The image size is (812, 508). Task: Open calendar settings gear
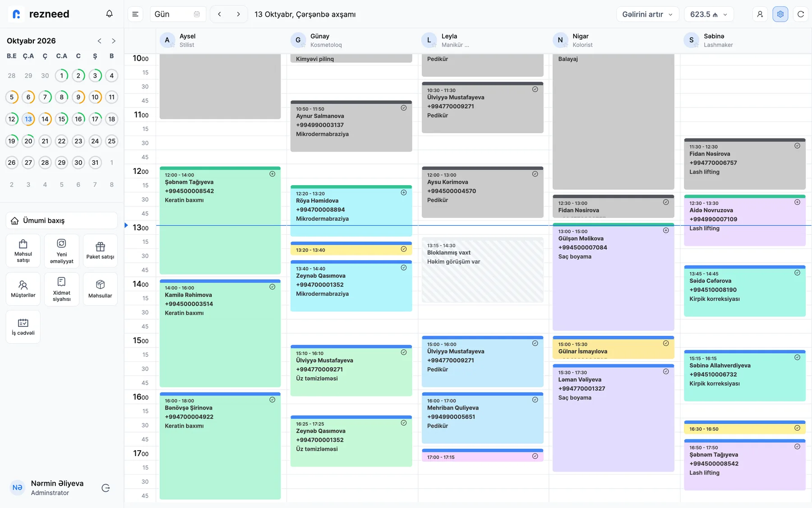click(780, 14)
